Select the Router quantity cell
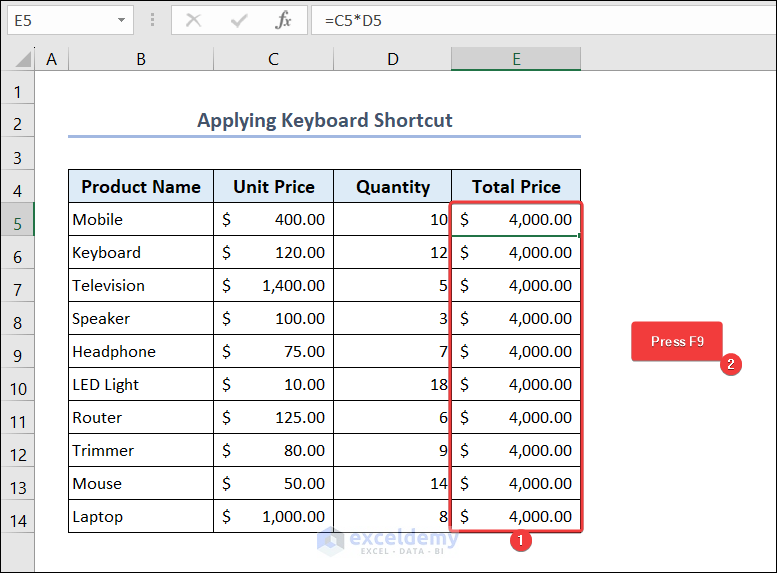Screen dimensions: 777x573 [x=393, y=418]
